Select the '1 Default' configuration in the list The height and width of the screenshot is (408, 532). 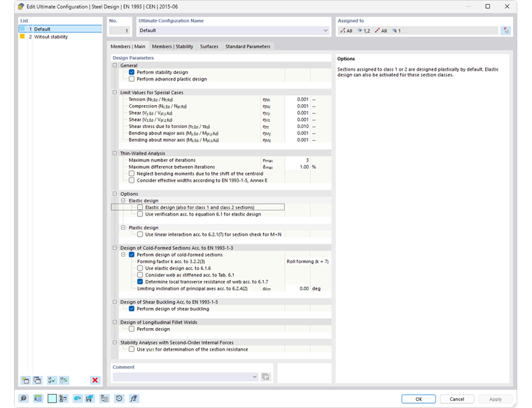60,29
